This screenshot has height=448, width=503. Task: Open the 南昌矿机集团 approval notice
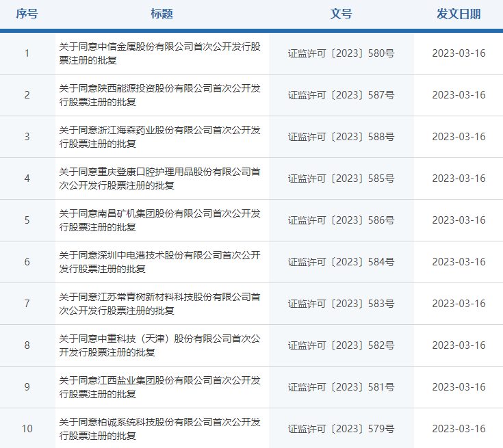click(x=159, y=220)
